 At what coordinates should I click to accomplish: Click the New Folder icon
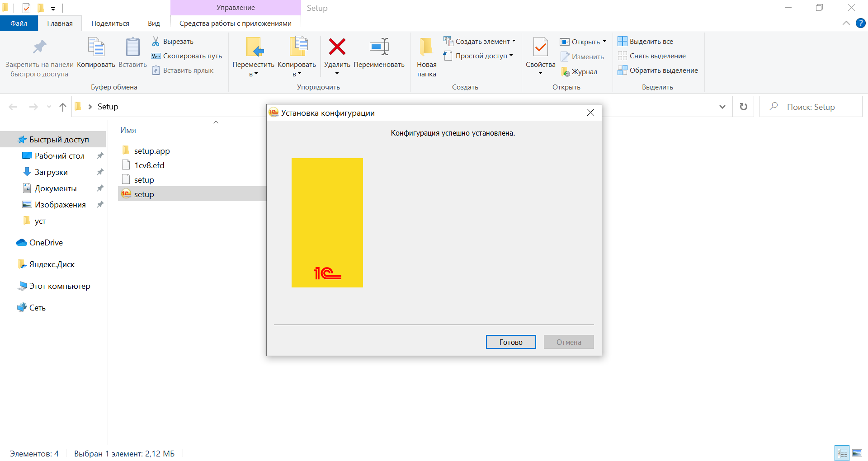[426, 47]
